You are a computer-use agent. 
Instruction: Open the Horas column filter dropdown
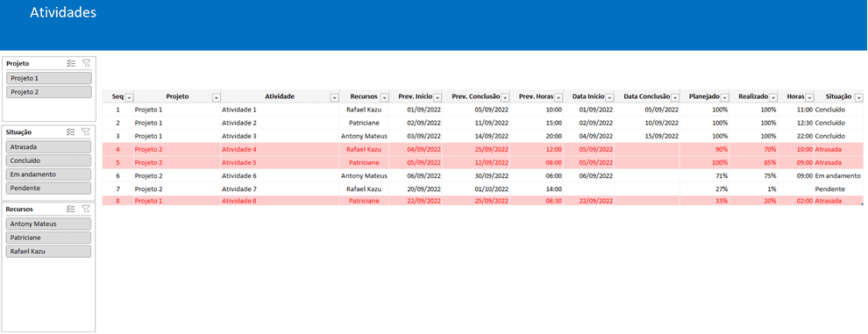coord(810,97)
